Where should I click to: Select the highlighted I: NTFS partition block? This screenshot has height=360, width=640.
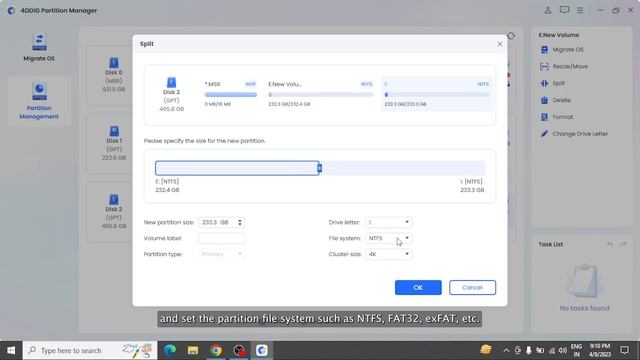click(x=437, y=94)
